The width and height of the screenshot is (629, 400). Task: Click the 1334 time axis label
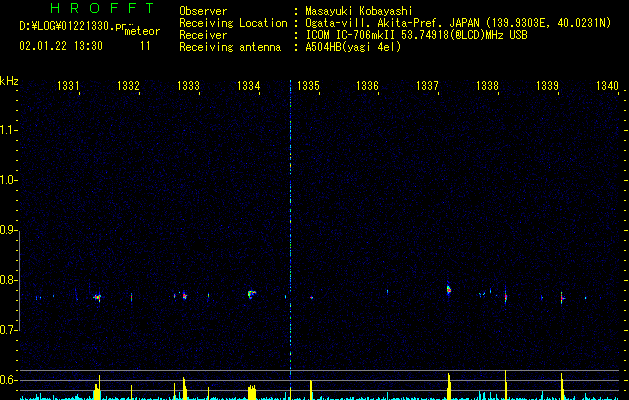click(248, 86)
